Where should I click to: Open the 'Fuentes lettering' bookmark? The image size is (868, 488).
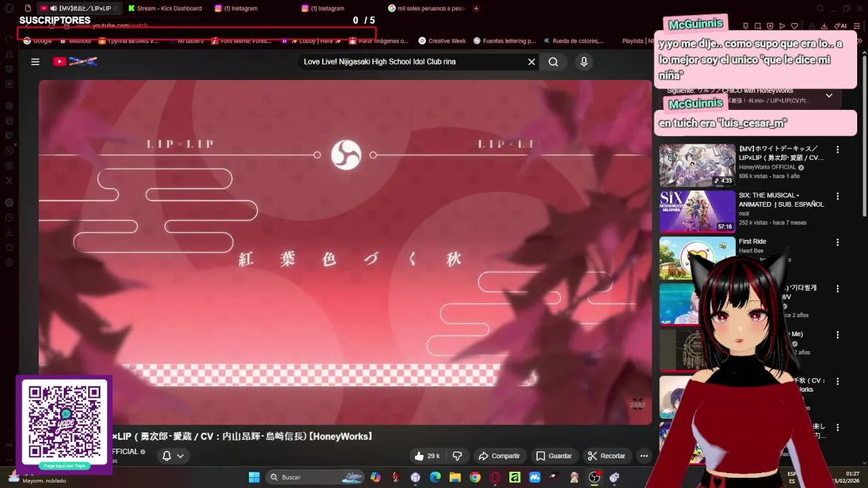coord(504,41)
